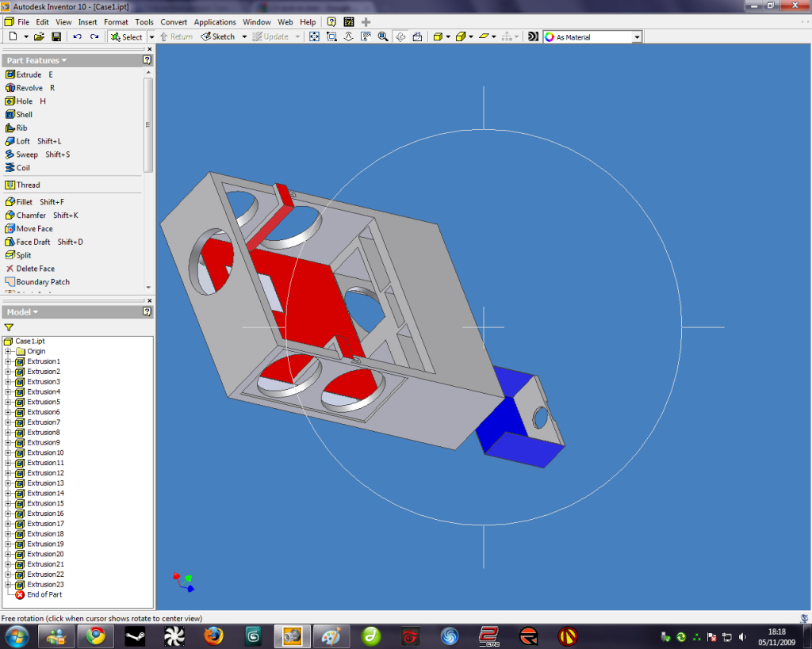Click the Analysis stripes icon beside As Material

coord(533,36)
